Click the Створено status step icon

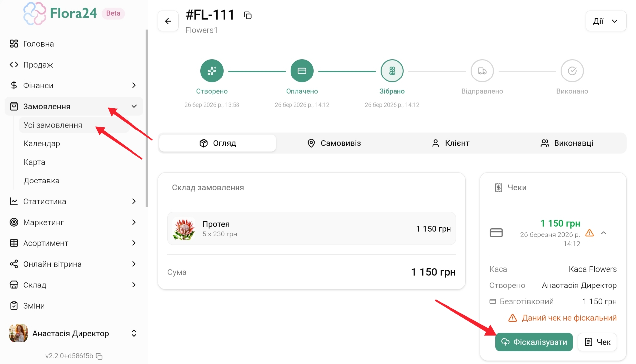click(x=212, y=71)
